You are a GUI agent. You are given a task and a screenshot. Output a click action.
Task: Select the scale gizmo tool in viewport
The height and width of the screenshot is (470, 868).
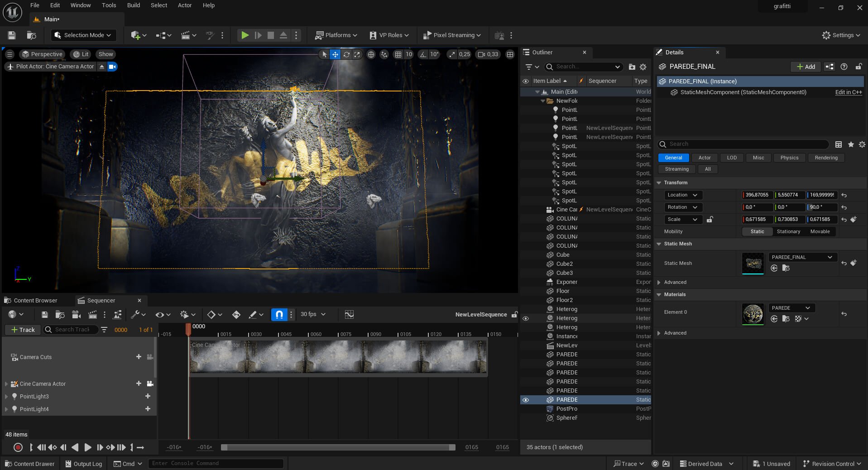pyautogui.click(x=357, y=54)
